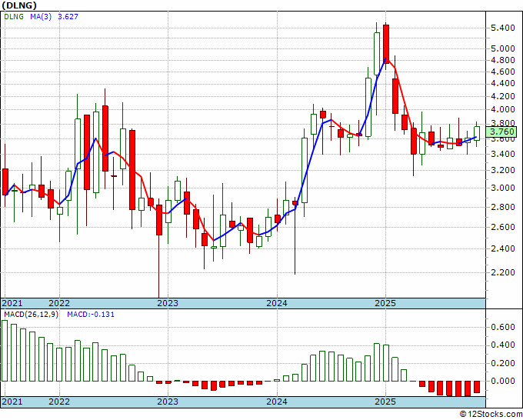Image resolution: width=523 pixels, height=420 pixels.
Task: Click the MACD:-0.131 value readout
Action: [91, 315]
